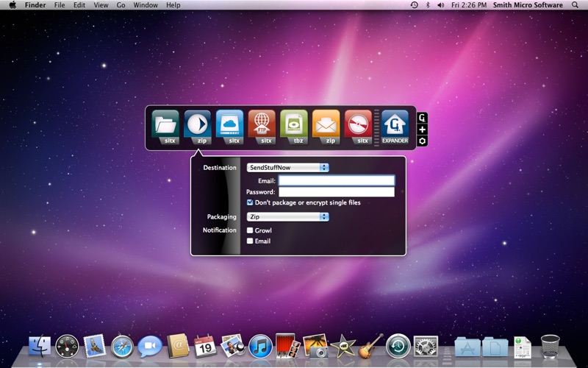This screenshot has height=368, width=588.
Task: Click Smith Micro Software user name
Action: click(x=528, y=5)
